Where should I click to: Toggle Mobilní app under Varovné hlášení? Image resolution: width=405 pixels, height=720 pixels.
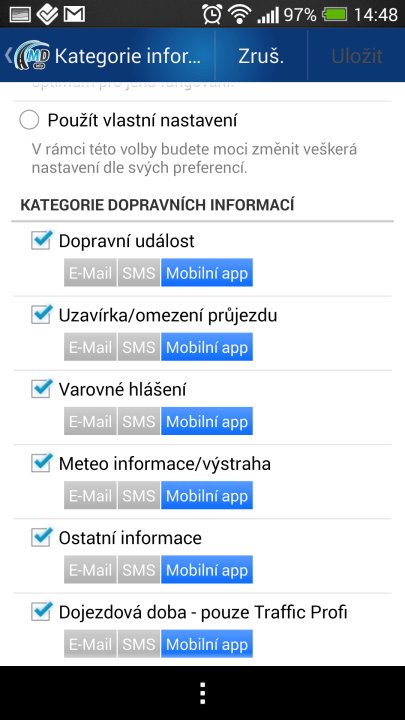pos(207,422)
